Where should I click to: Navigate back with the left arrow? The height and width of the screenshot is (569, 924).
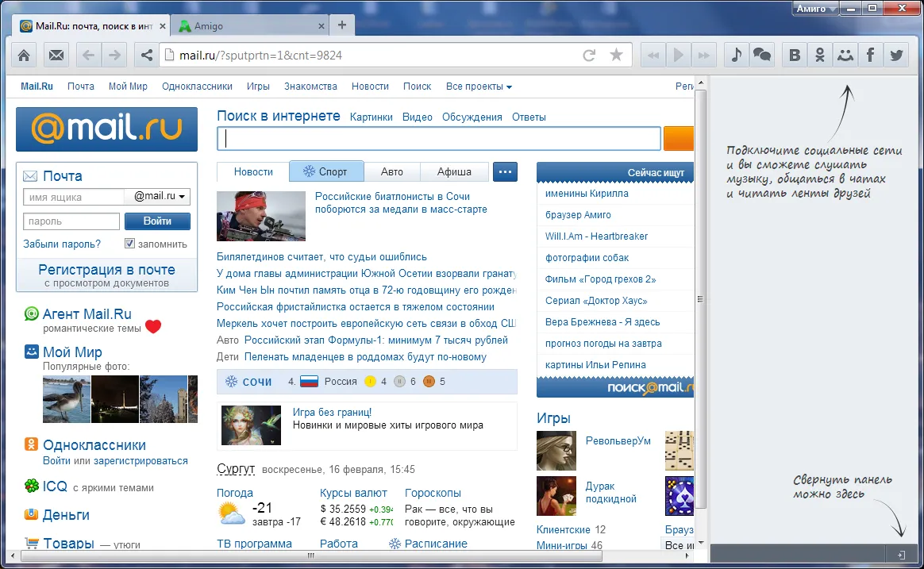click(88, 56)
